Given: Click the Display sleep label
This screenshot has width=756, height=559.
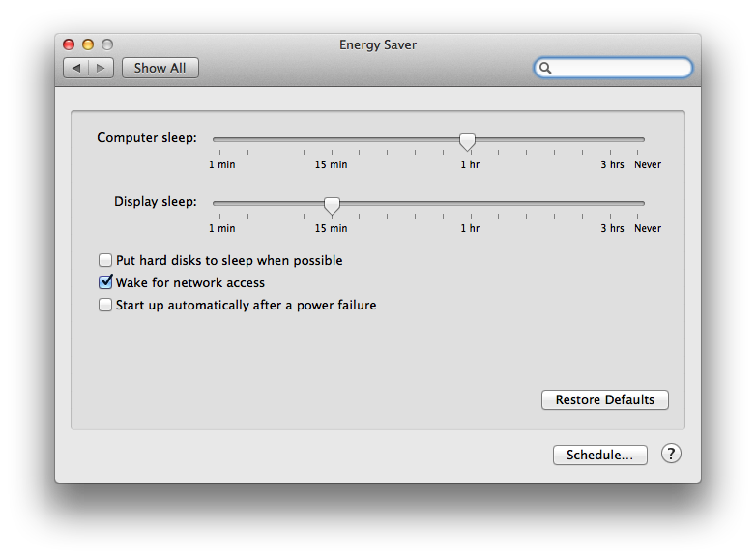Looking at the screenshot, I should [x=156, y=201].
